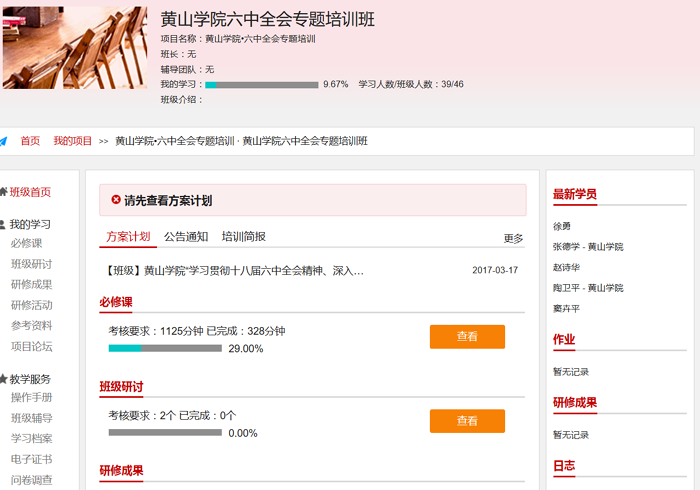Click the 我的学习 9.67% progress bar
This screenshot has width=700, height=490.
click(261, 85)
